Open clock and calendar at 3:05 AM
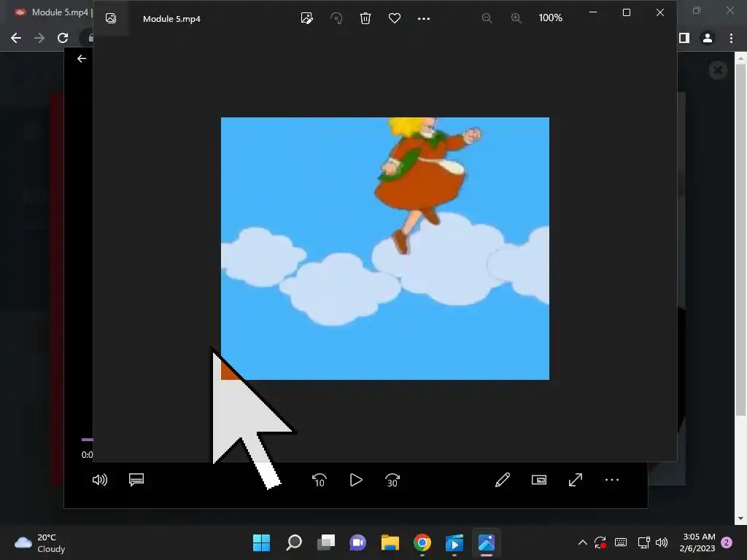Viewport: 747px width, 560px height. click(697, 542)
